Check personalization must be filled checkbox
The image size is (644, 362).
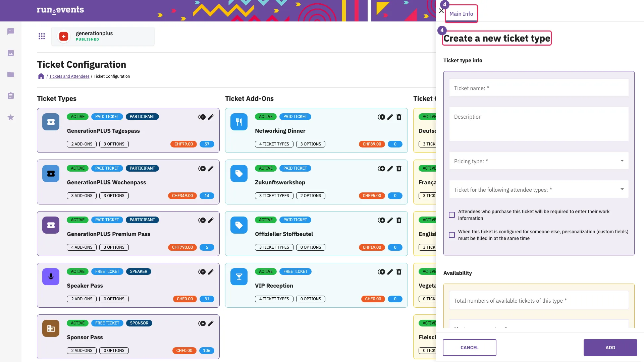(x=452, y=235)
